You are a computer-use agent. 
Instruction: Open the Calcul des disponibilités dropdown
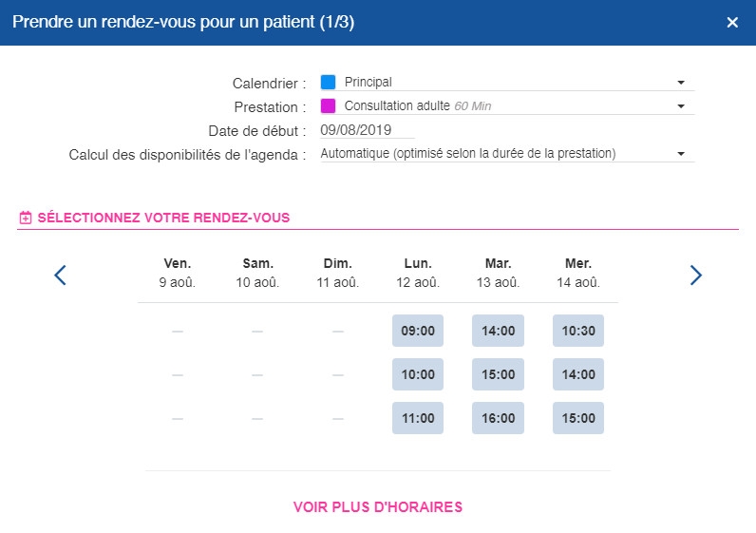pos(507,154)
